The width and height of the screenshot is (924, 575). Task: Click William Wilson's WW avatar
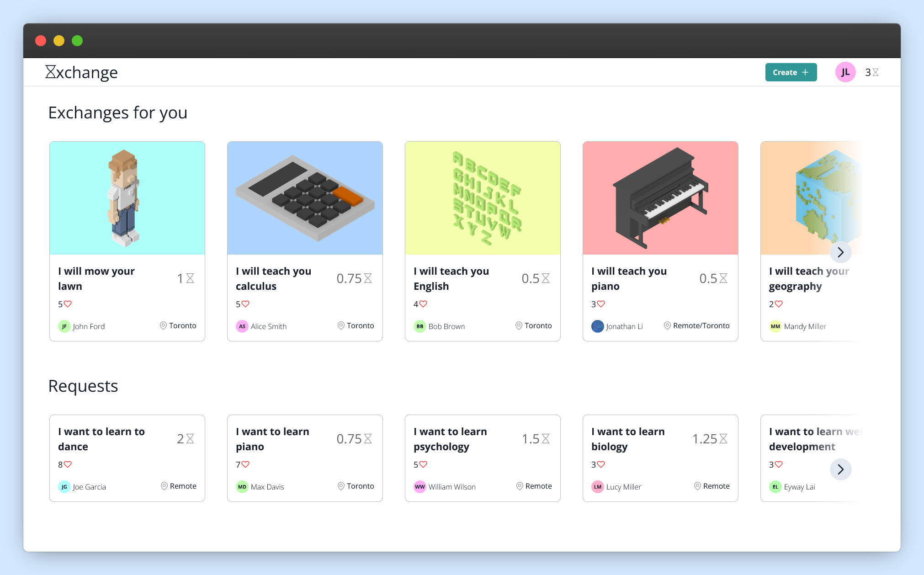tap(420, 487)
